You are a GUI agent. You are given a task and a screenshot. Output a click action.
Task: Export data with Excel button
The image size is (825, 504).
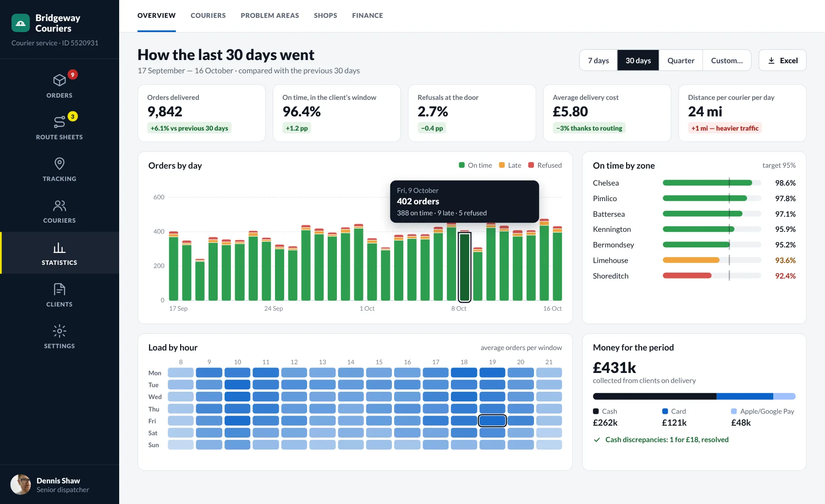click(782, 60)
